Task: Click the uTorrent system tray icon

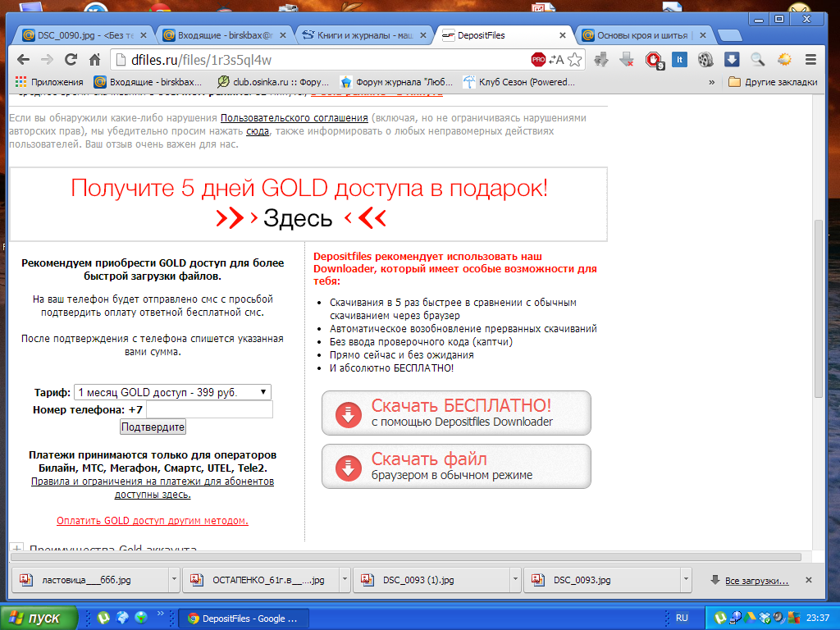Action: pos(720,619)
